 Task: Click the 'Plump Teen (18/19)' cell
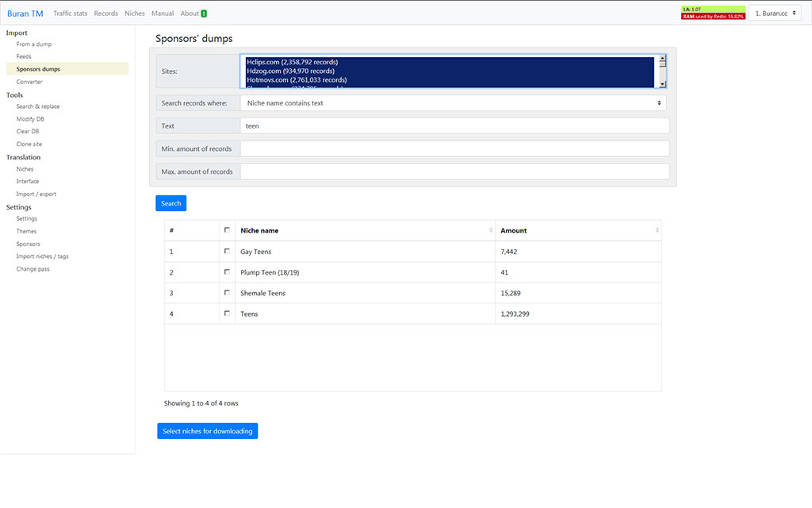(365, 272)
